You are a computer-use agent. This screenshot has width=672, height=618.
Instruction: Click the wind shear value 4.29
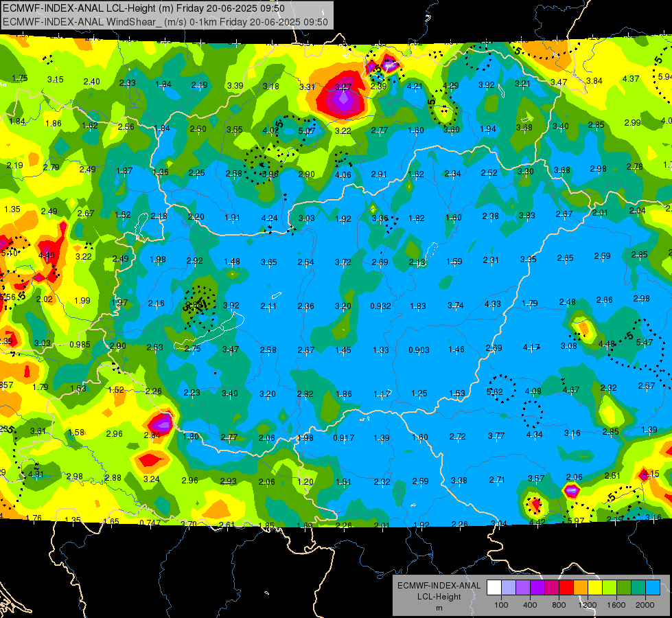tap(450, 85)
